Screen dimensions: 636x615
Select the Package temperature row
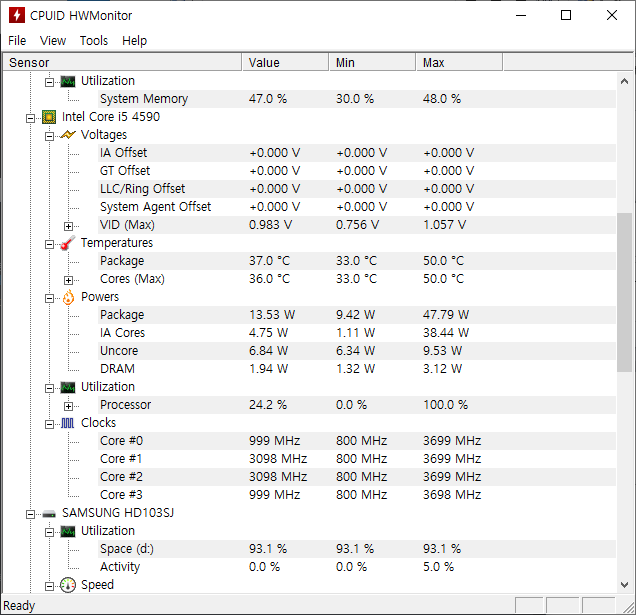pos(357,261)
